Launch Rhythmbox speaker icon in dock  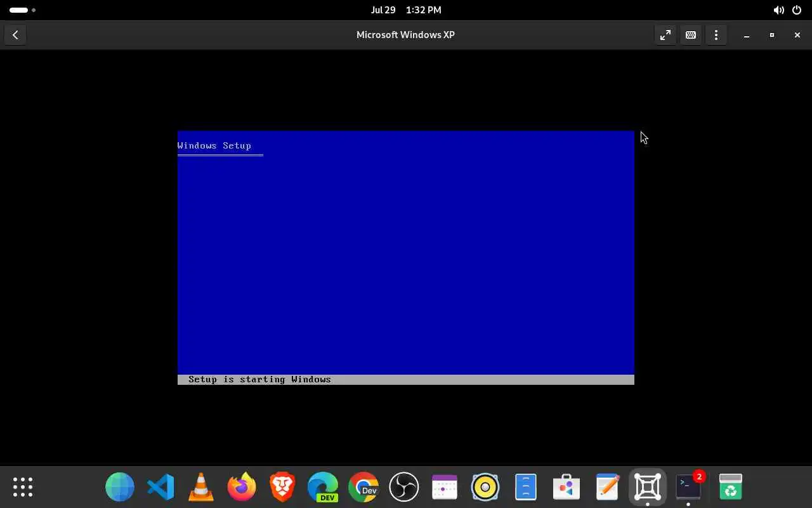click(x=485, y=487)
